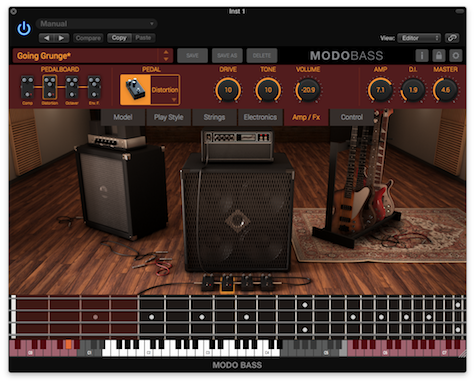475x383 pixels.
Task: Select the left amp and cabinet stack
Action: coord(122,187)
